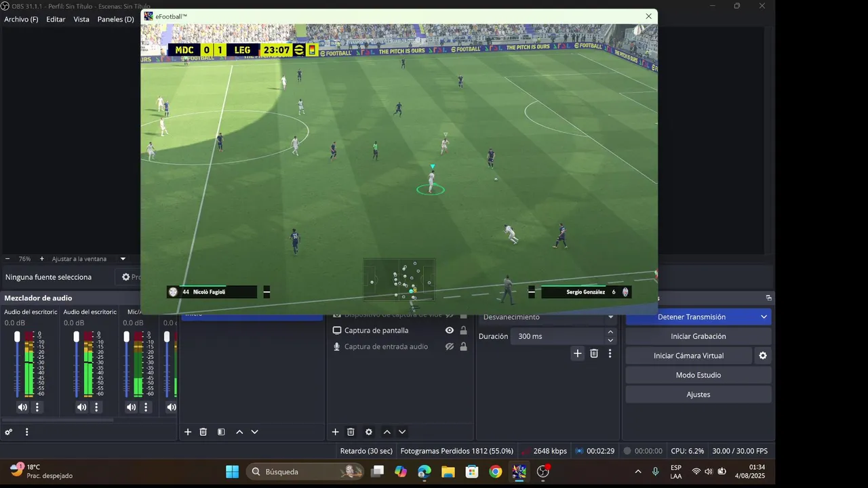
Task: Show hidden system tray icons chevron
Action: pos(637,472)
